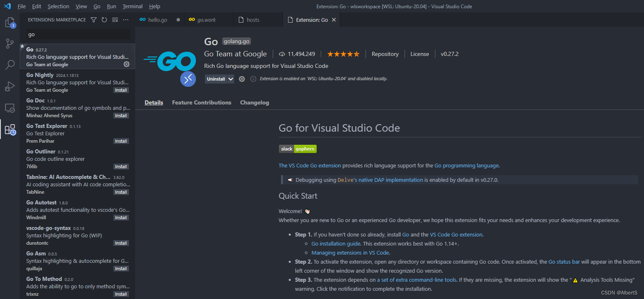This screenshot has width=644, height=299.
Task: Open the File menu
Action: pos(22,6)
